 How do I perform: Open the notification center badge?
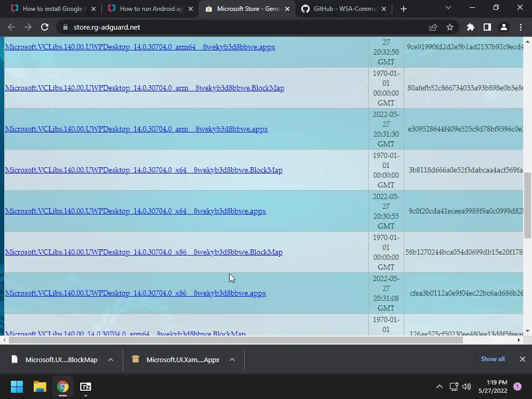click(517, 387)
